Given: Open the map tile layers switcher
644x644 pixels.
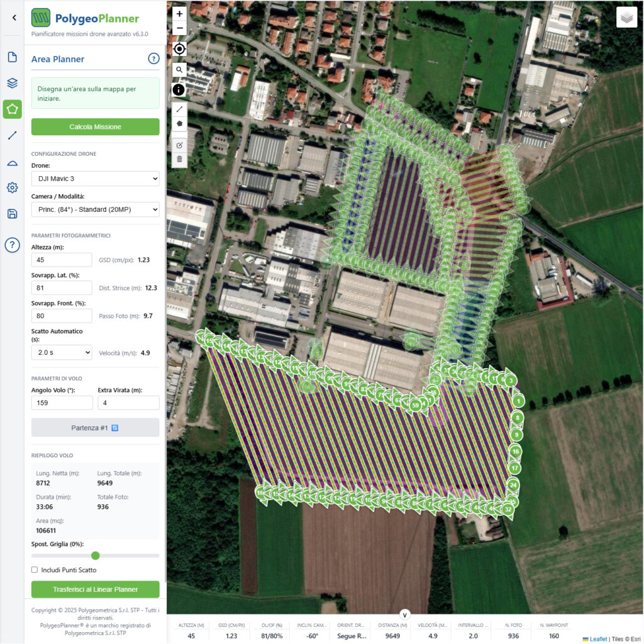Looking at the screenshot, I should pos(626,18).
